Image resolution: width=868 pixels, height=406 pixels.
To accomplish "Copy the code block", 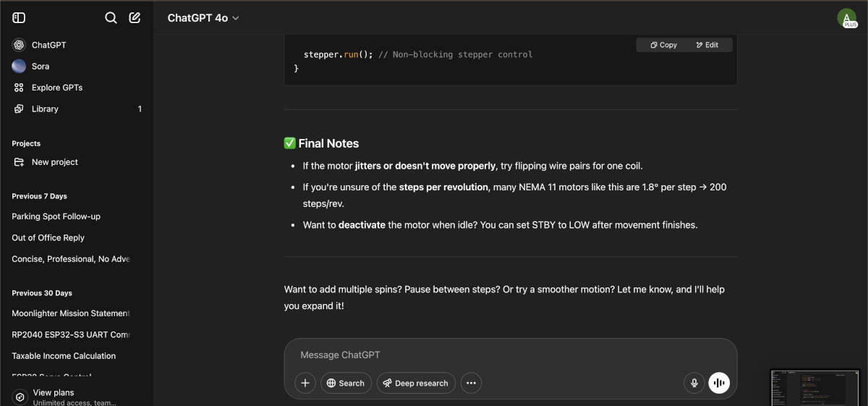I will click(663, 45).
